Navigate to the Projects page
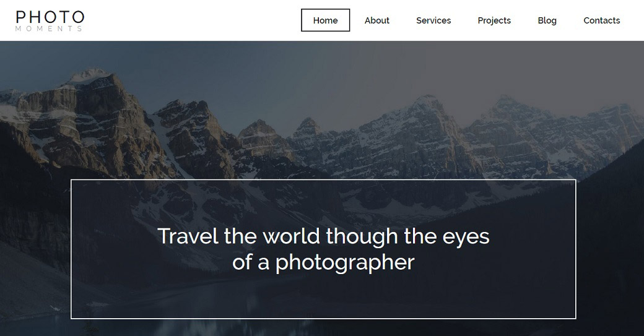The image size is (644, 336). (x=494, y=20)
